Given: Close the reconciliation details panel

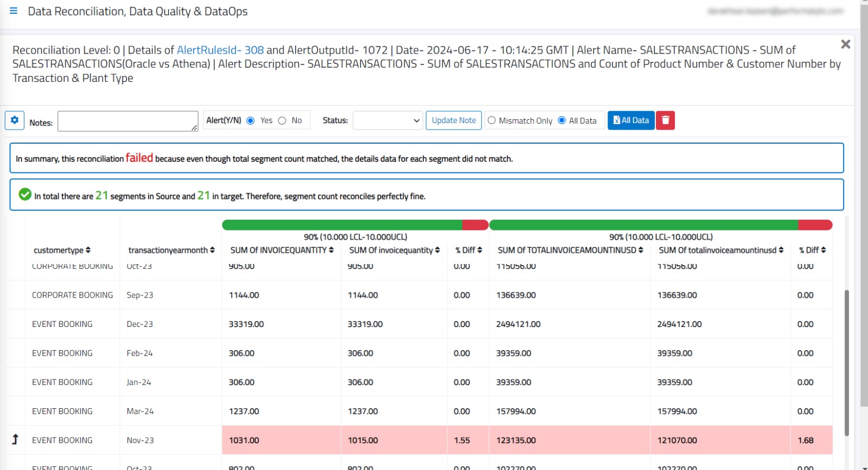Looking at the screenshot, I should pos(845,44).
